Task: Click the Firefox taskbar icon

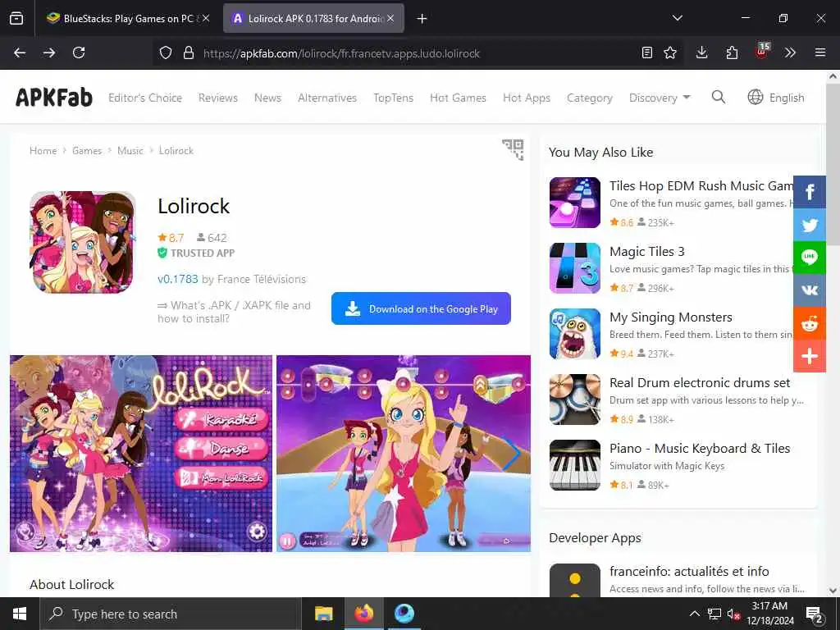Action: [363, 614]
